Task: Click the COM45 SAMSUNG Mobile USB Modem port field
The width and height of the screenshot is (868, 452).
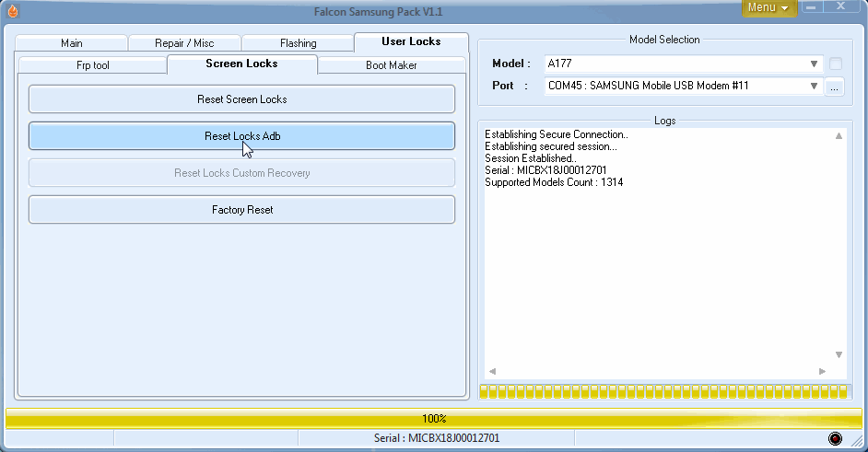Action: (683, 86)
